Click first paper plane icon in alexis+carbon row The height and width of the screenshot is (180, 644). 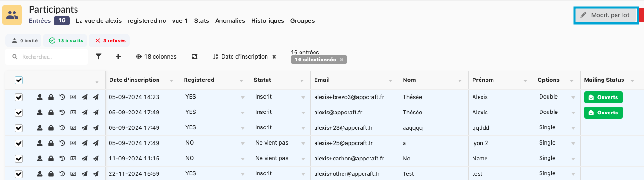(x=84, y=159)
